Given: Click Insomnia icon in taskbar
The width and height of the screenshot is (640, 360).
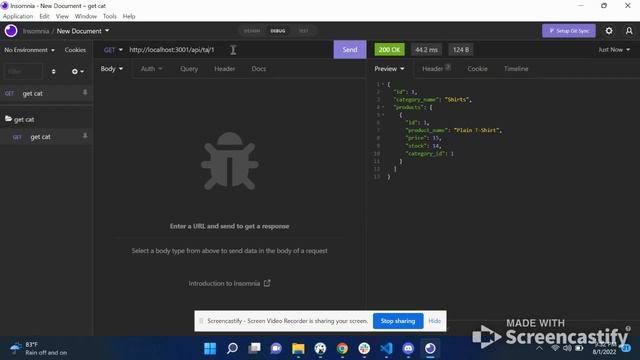Looking at the screenshot, I should (x=430, y=348).
